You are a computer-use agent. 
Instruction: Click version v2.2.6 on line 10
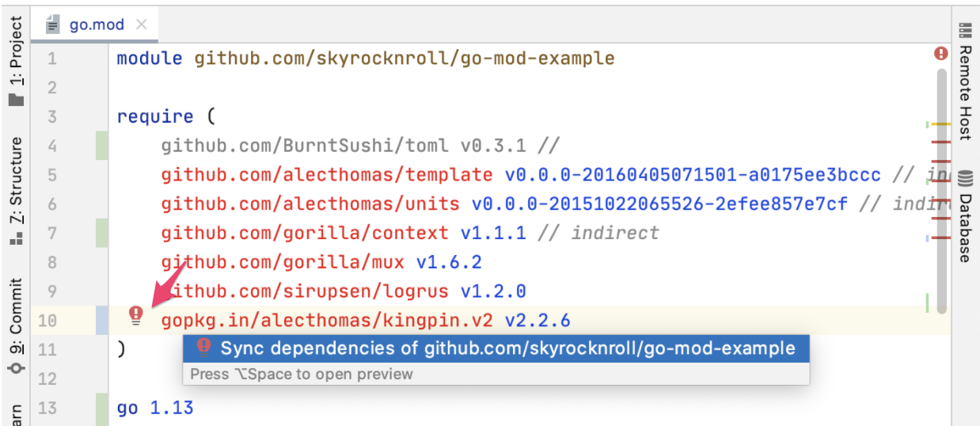click(x=537, y=321)
